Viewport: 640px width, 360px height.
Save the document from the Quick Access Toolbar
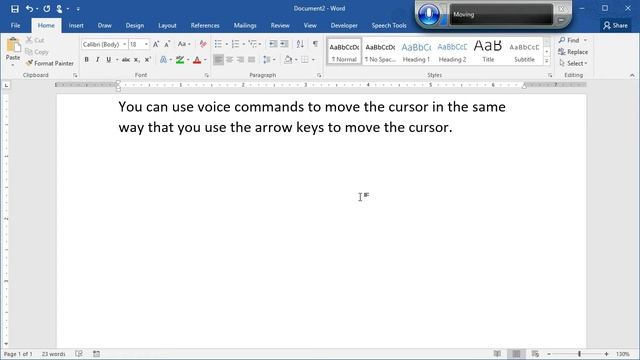15,9
